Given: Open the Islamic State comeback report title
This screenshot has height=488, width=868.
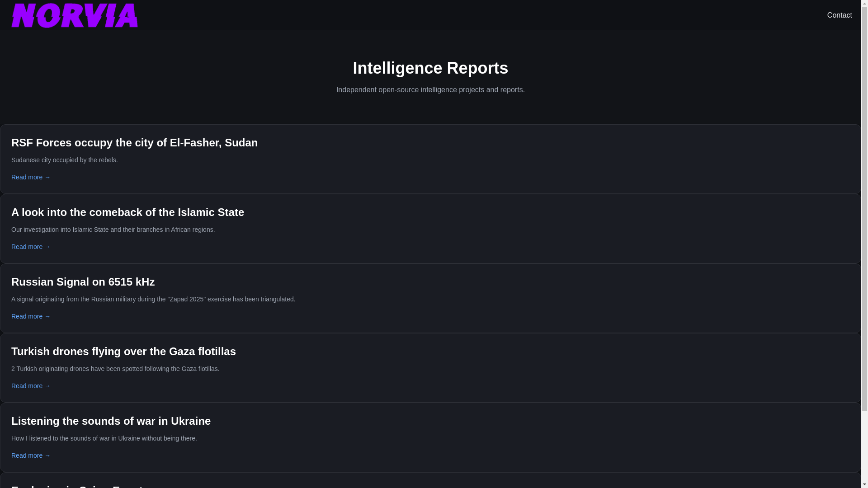Looking at the screenshot, I should pyautogui.click(x=127, y=212).
